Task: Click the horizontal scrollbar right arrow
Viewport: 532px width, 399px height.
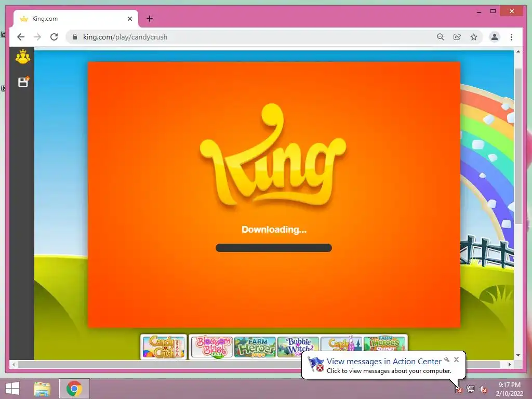Action: point(510,364)
